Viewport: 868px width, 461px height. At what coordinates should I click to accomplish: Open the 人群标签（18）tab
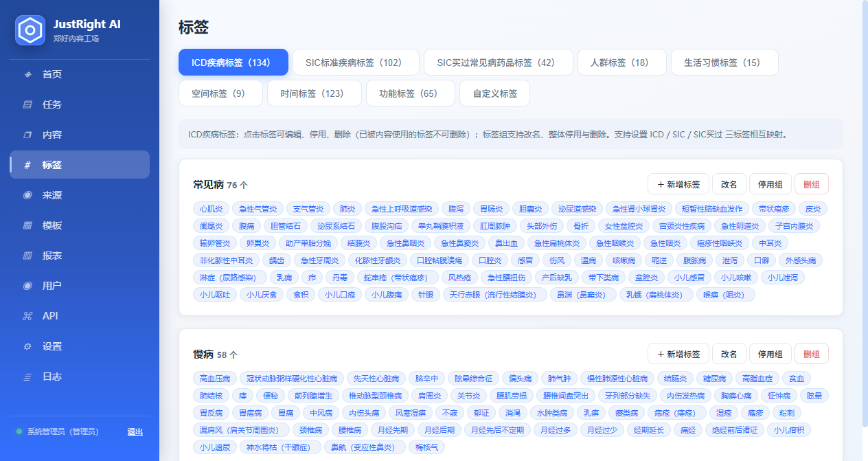(x=622, y=63)
